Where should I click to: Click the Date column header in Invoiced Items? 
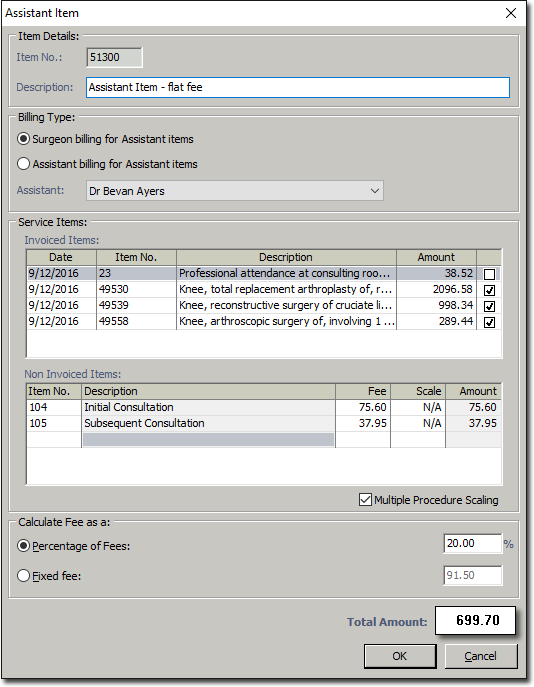[61, 257]
